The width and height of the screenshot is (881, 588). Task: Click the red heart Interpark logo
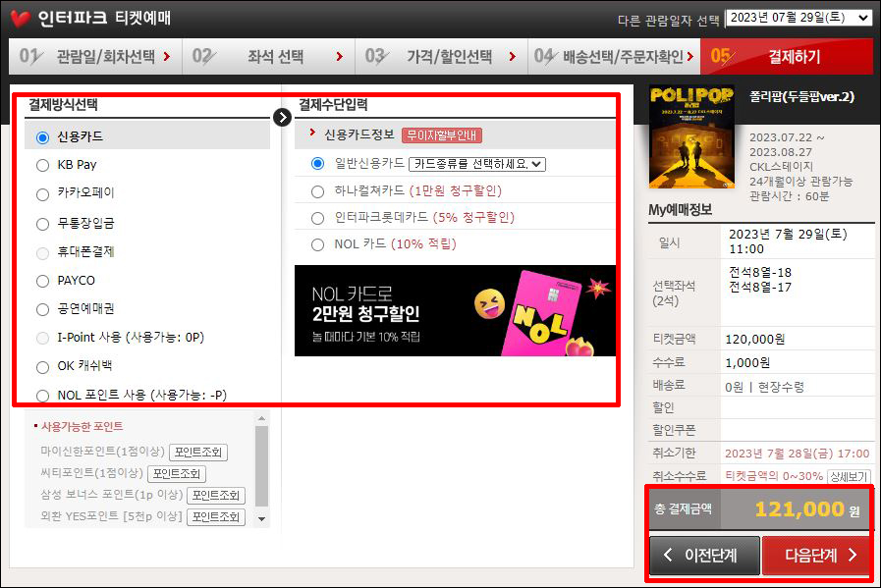(x=21, y=19)
